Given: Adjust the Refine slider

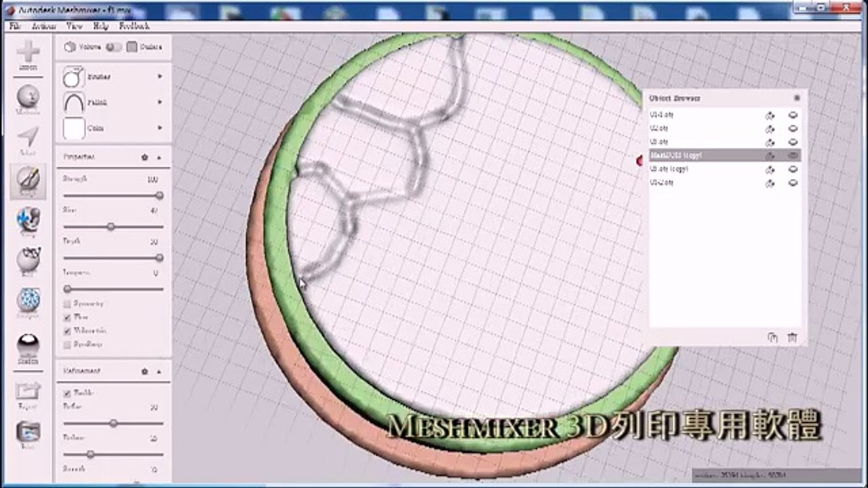Looking at the screenshot, I should coord(113,423).
